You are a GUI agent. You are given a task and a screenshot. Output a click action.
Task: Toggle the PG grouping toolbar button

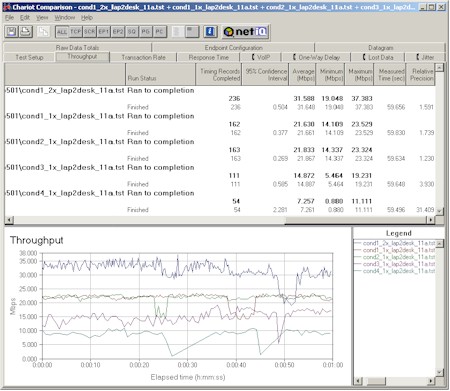pos(146,32)
